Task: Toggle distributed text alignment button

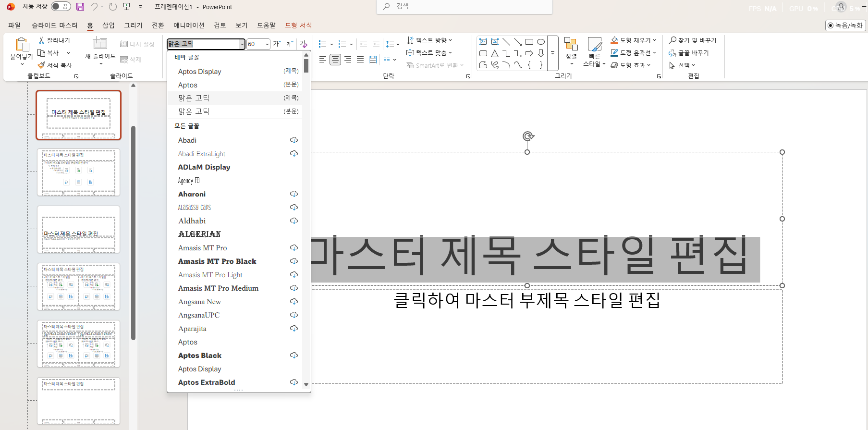Action: pyautogui.click(x=373, y=60)
